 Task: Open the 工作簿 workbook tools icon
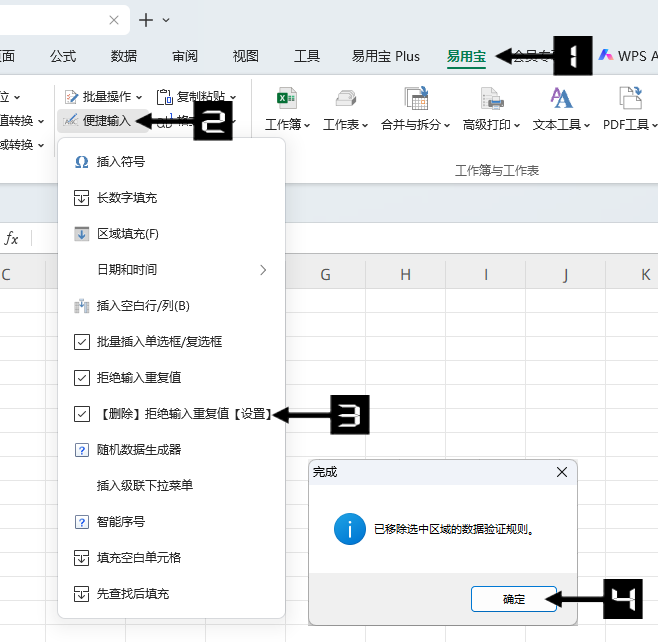click(286, 100)
